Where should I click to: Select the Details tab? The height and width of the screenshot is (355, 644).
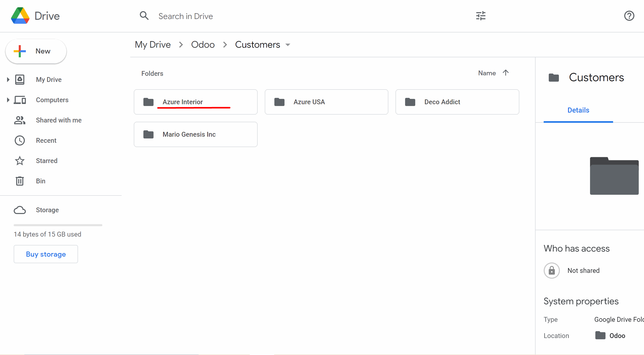click(x=578, y=110)
